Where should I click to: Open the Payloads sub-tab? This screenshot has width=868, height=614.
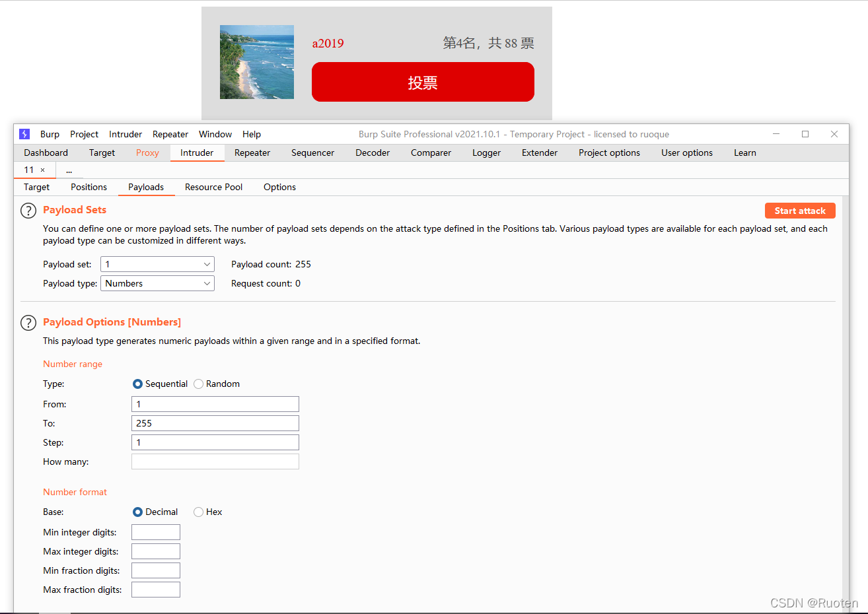(146, 187)
